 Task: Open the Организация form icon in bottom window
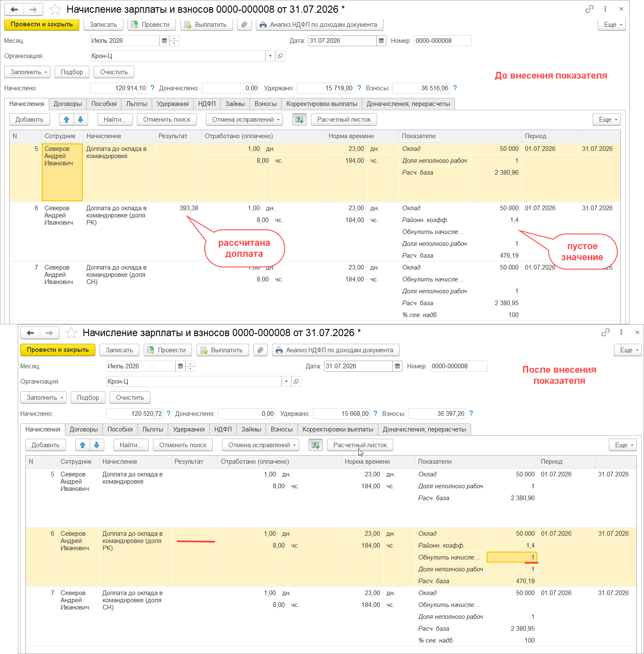click(x=296, y=381)
